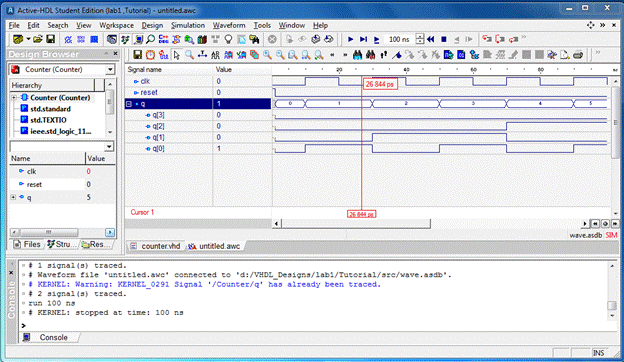Close the Design Browser panel
624x362 pixels.
point(115,53)
